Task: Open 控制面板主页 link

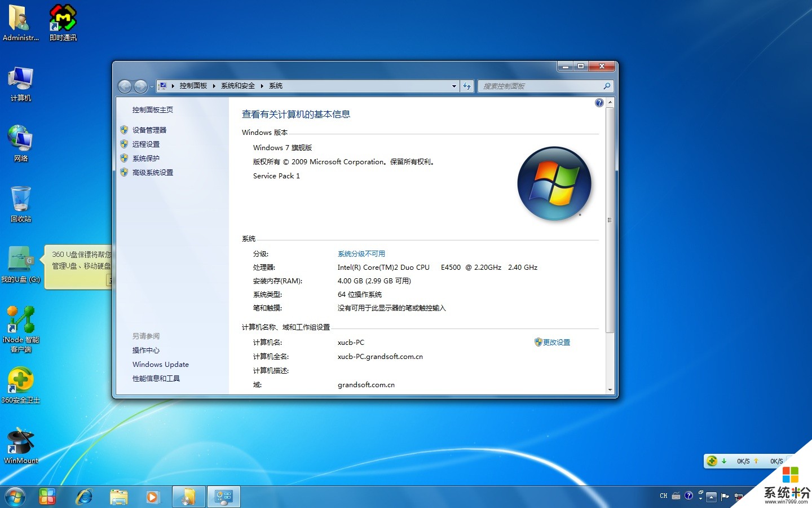Action: 153,110
